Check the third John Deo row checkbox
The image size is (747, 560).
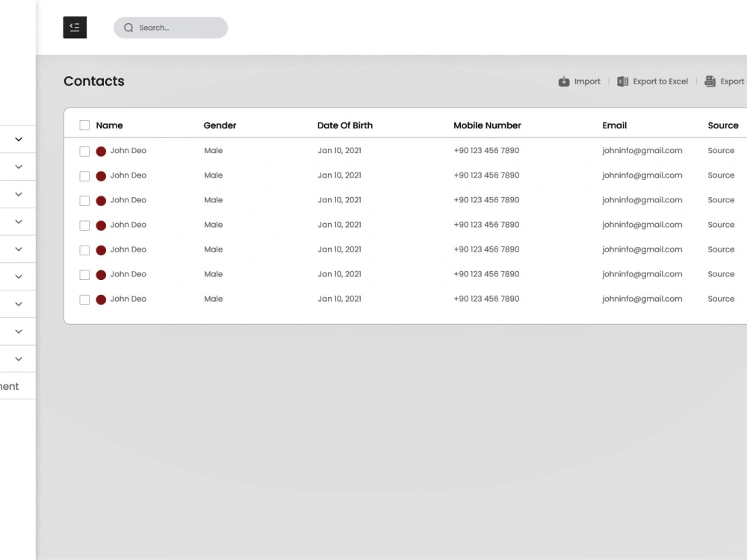[x=84, y=201]
